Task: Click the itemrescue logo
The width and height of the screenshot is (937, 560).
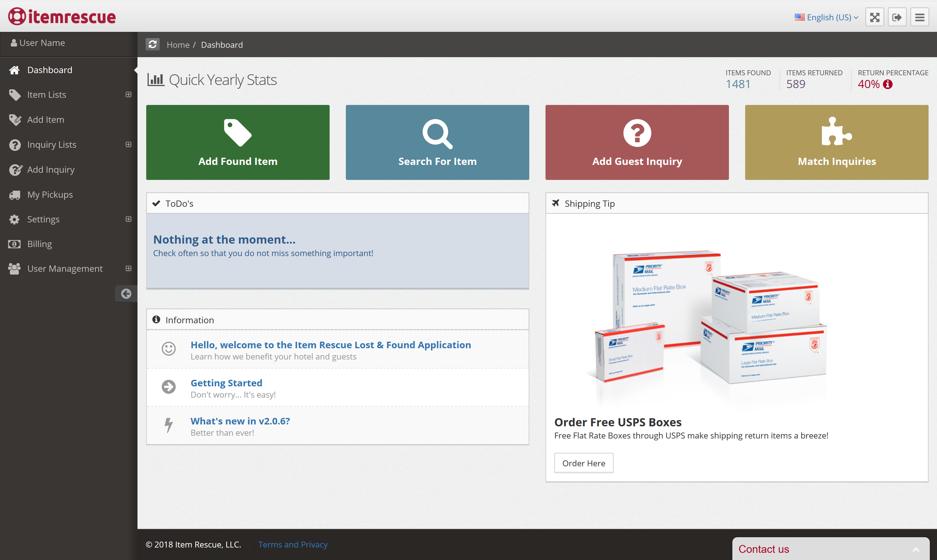Action: pyautogui.click(x=62, y=16)
